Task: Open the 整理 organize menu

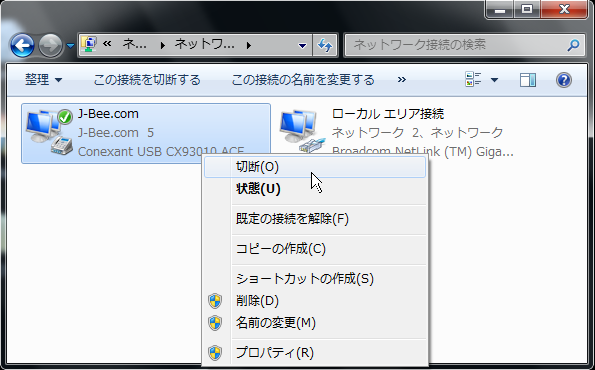Action: click(43, 80)
